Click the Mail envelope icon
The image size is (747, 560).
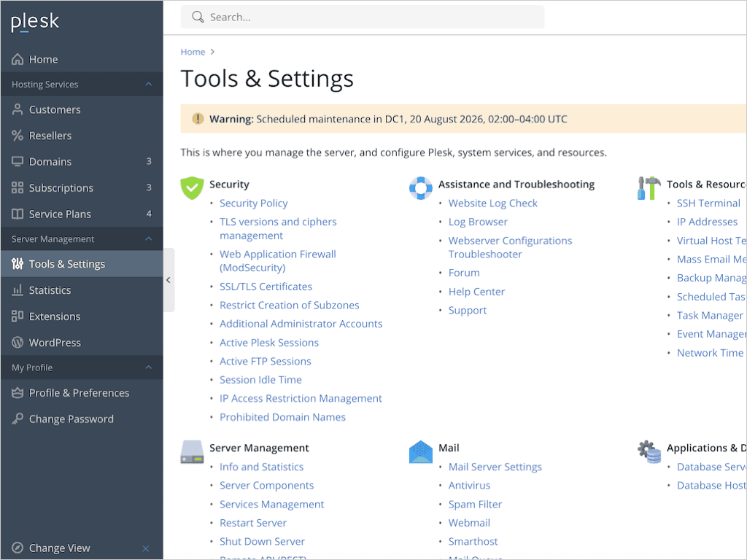[421, 452]
